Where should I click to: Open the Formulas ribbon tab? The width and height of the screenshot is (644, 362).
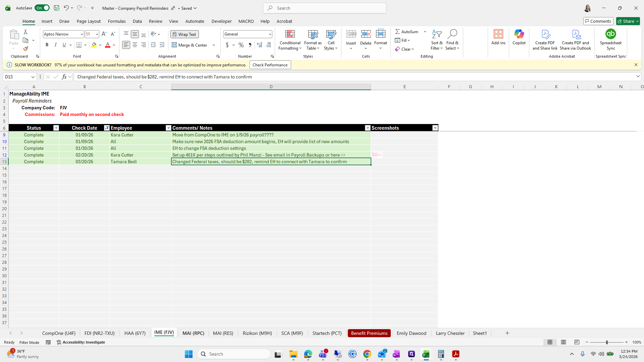(117, 21)
